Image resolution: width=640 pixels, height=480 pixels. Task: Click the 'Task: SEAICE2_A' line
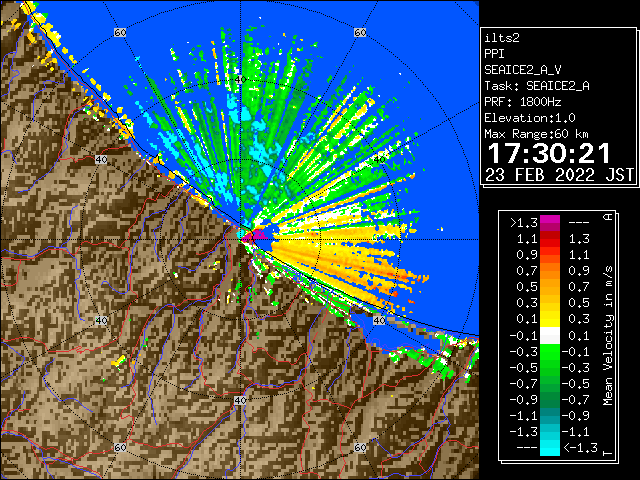click(537, 86)
